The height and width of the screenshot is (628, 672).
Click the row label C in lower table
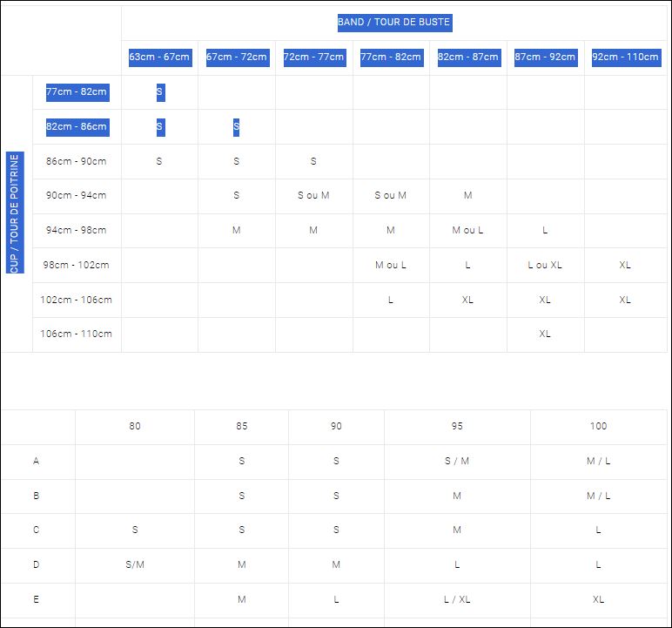coord(37,530)
